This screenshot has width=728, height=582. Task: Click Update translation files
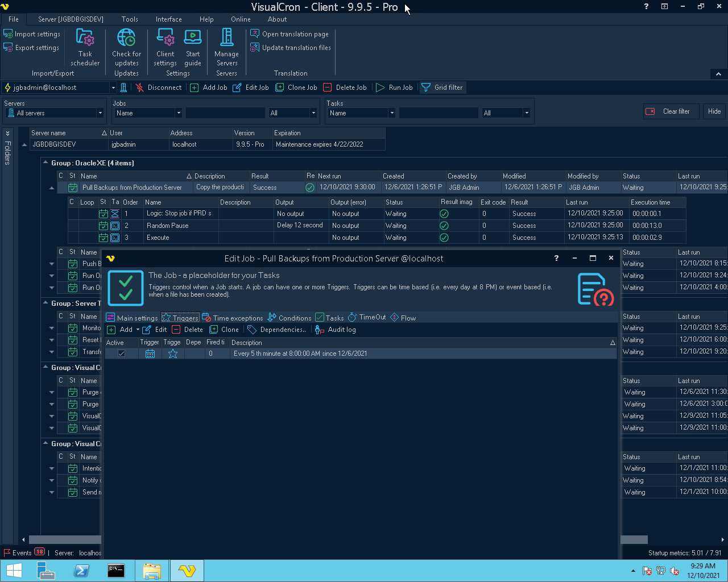point(291,48)
